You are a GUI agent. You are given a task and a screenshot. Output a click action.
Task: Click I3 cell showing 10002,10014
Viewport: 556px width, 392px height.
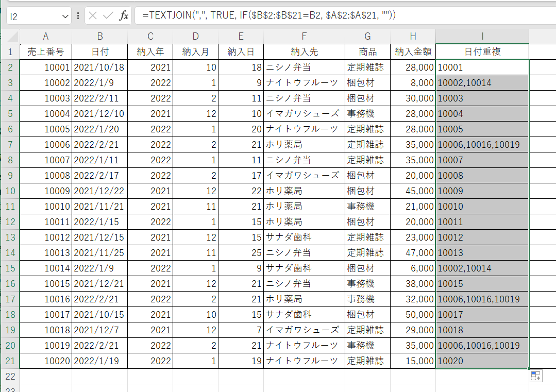[x=482, y=83]
